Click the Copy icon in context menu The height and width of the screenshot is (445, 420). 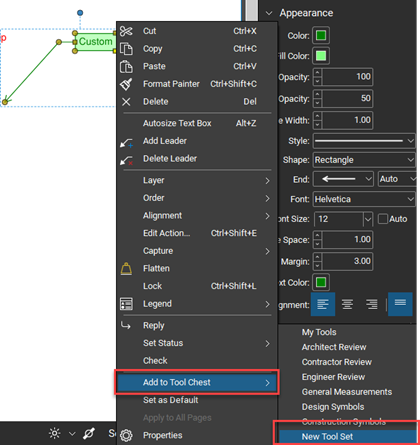pos(126,49)
